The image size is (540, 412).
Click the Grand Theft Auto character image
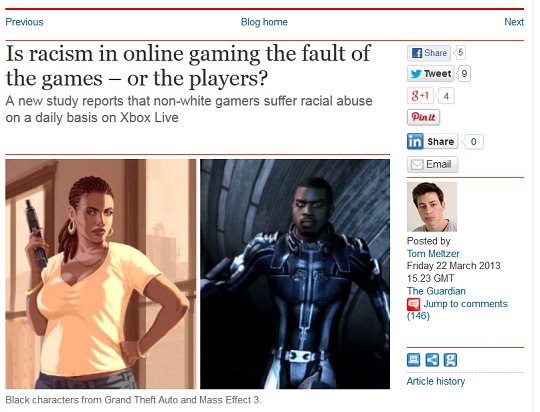[101, 274]
